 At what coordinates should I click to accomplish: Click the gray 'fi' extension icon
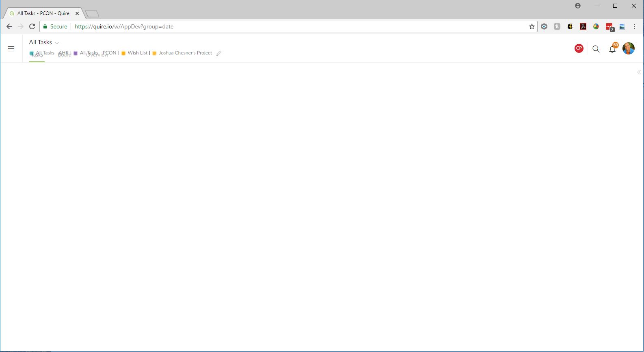pyautogui.click(x=557, y=26)
